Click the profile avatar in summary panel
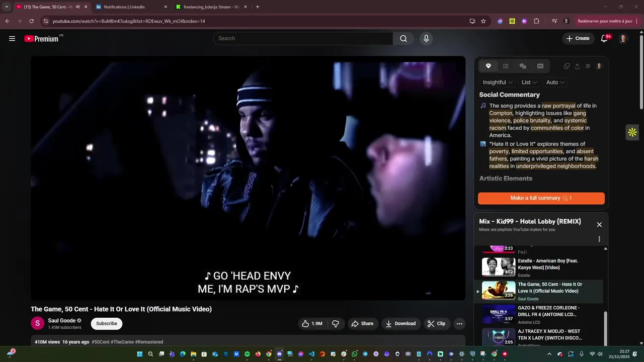Image resolution: width=644 pixels, height=362 pixels. pos(599,66)
